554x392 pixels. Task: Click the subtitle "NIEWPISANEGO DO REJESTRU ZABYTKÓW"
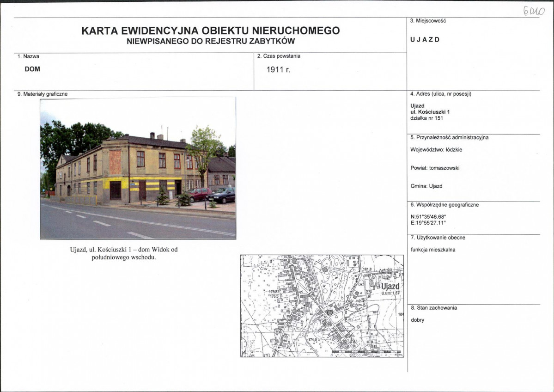click(211, 41)
